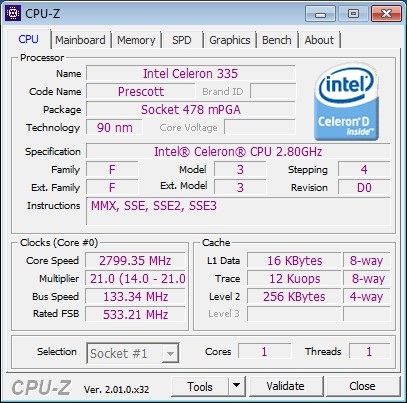Click the Instructions field listing SSE3
Image resolution: width=407 pixels, height=403 pixels.
tap(238, 211)
